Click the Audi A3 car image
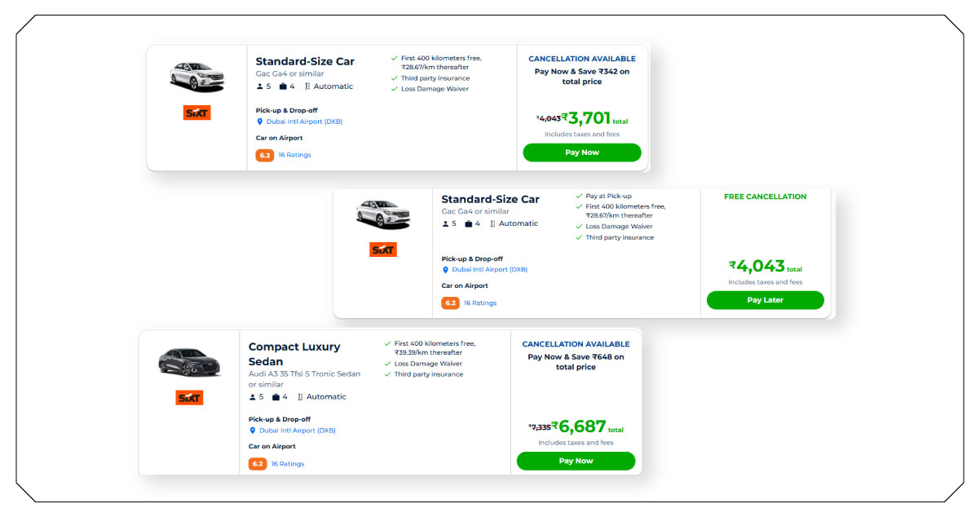The height and width of the screenshot is (517, 980). pos(189,362)
